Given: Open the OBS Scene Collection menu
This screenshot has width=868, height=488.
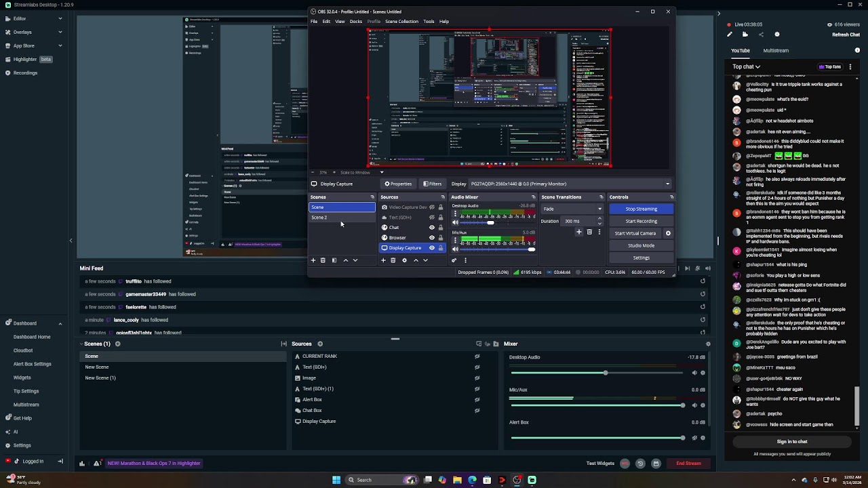Looking at the screenshot, I should pos(401,22).
